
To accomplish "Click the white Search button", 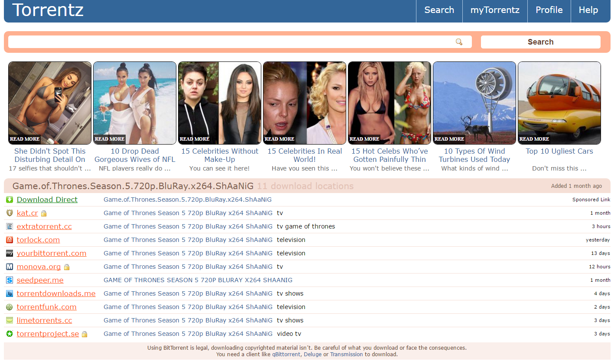I will (x=540, y=42).
